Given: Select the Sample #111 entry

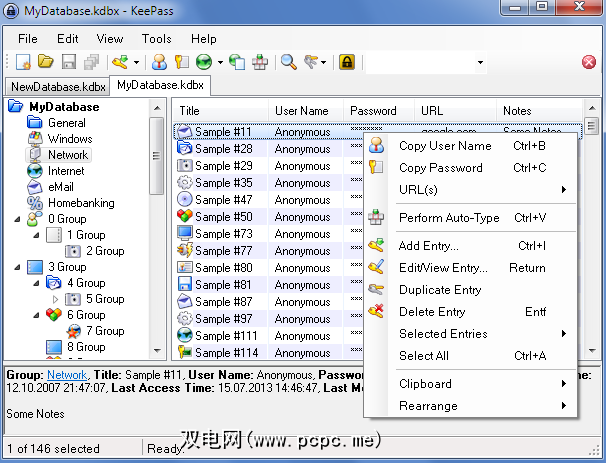Looking at the screenshot, I should tap(226, 336).
